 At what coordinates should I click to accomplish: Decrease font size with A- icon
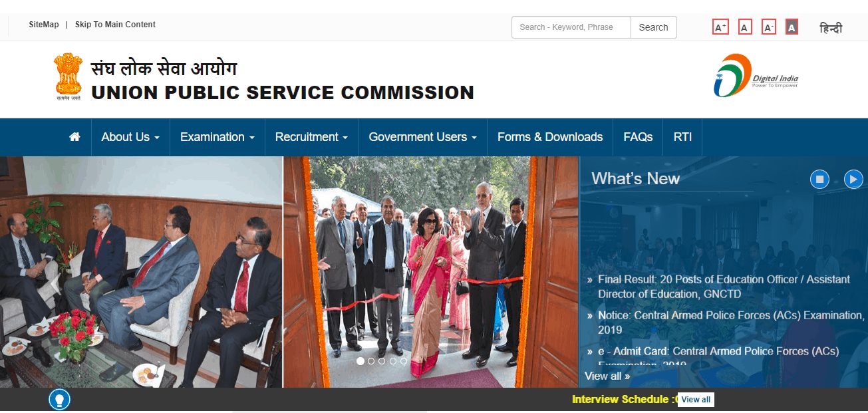[x=769, y=27]
